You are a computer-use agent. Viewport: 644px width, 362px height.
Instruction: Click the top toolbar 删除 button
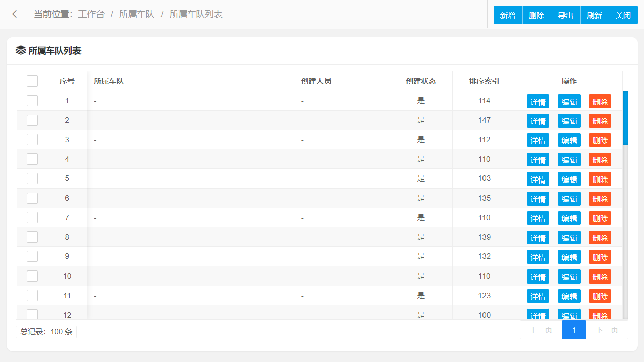click(x=537, y=15)
